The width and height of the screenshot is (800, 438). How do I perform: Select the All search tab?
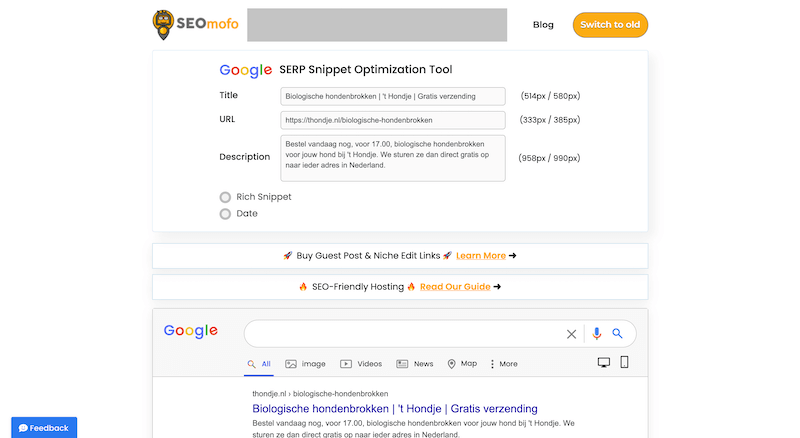[259, 364]
